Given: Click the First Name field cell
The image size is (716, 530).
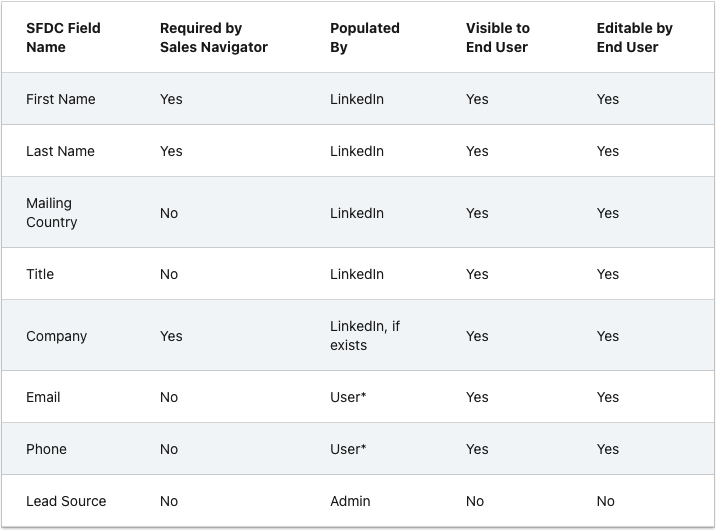Looking at the screenshot, I should [x=60, y=99].
